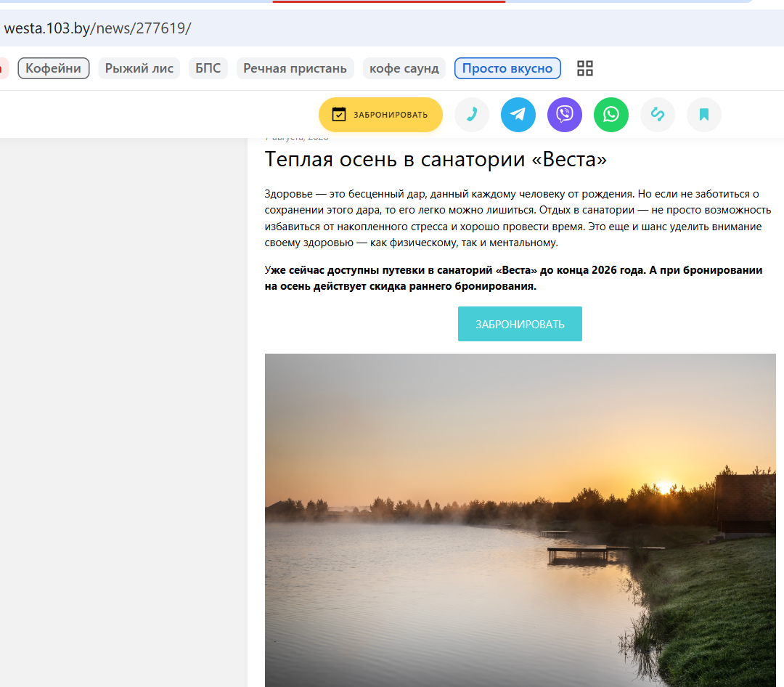The image size is (784, 687).
Task: Open the БПС bookmark
Action: [208, 68]
